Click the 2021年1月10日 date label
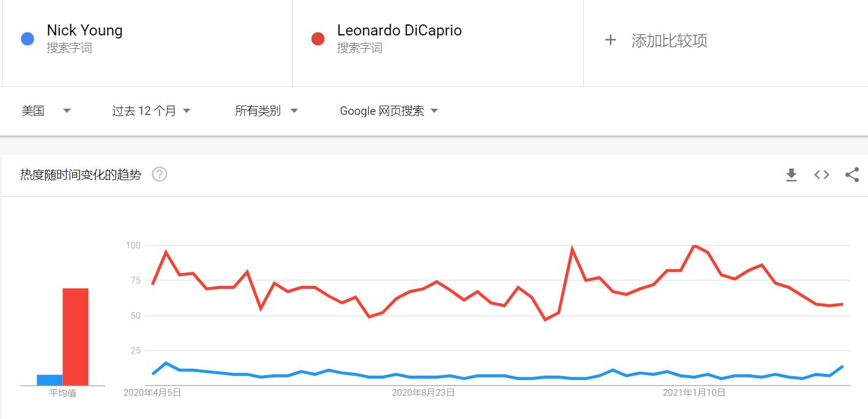Viewport: 868px width, 419px height. click(694, 393)
